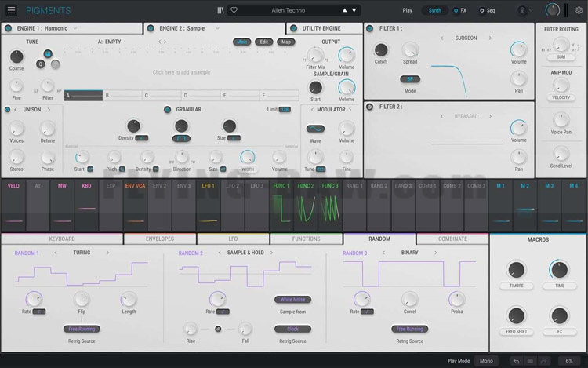The image size is (588, 368).
Task: Toggle Engine 2 power button
Action: (x=151, y=28)
